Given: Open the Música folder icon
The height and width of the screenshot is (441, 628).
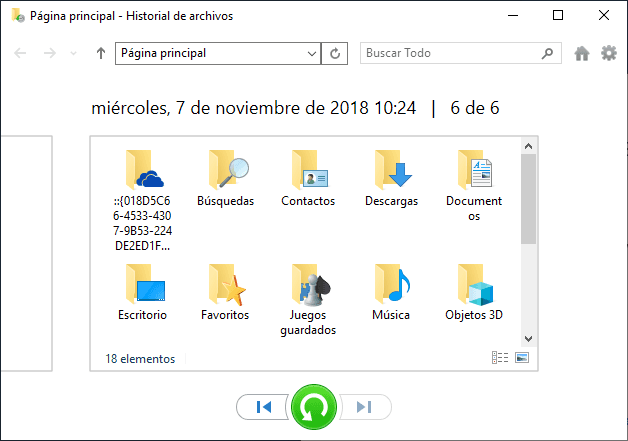Looking at the screenshot, I should pos(392,284).
